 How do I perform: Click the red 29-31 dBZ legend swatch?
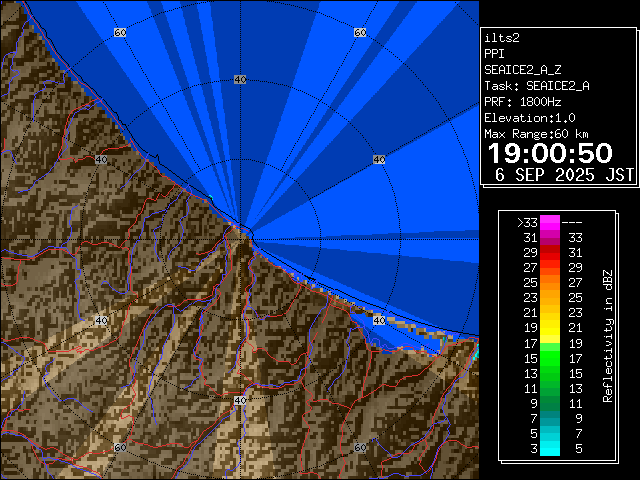click(x=550, y=253)
